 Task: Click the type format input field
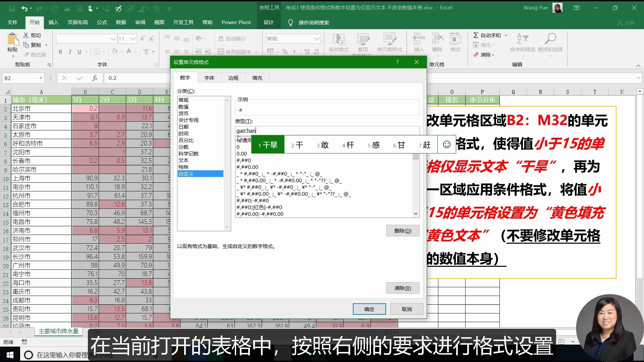327,131
